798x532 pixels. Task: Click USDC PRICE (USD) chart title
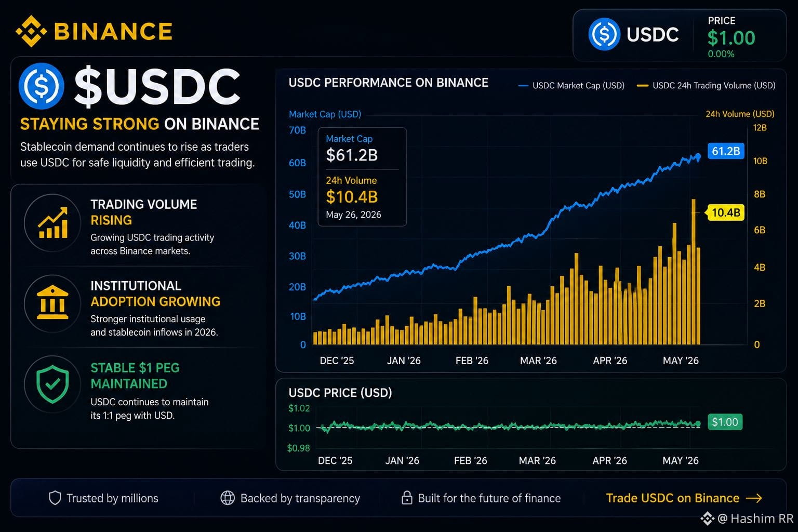pos(340,393)
